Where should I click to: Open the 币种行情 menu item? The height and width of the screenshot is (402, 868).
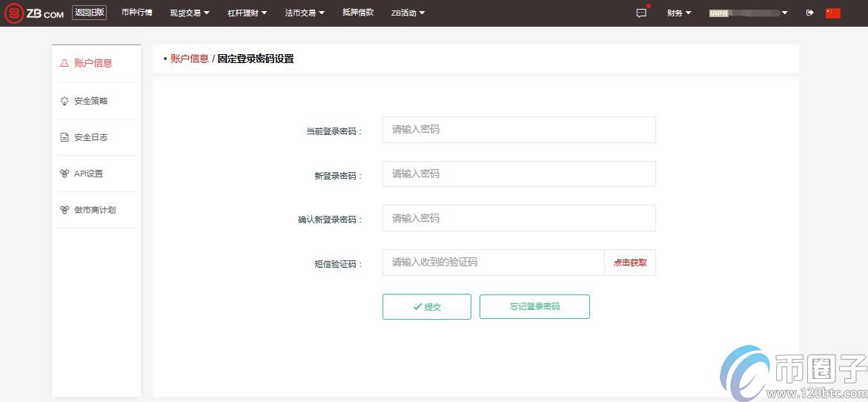click(137, 13)
